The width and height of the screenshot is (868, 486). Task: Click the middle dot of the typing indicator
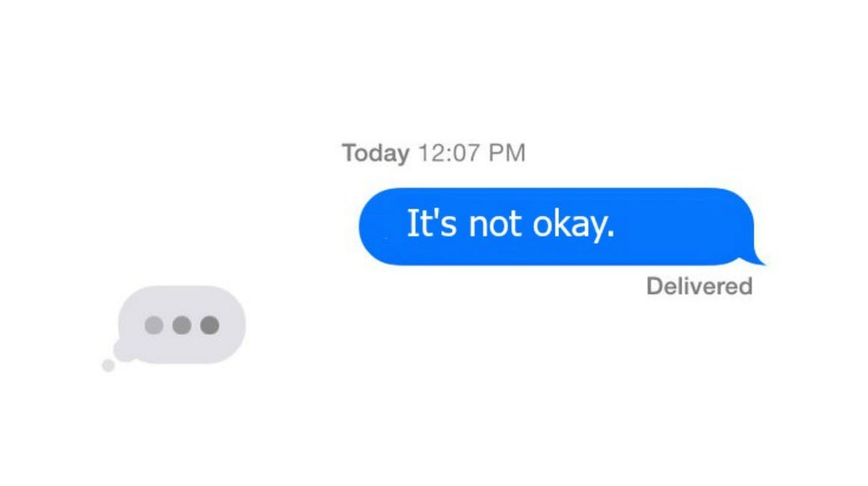[182, 325]
